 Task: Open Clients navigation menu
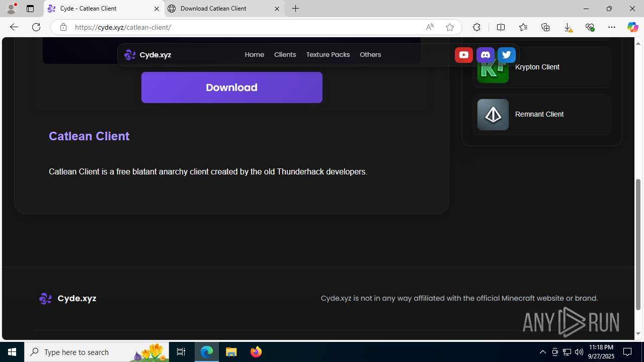(285, 55)
